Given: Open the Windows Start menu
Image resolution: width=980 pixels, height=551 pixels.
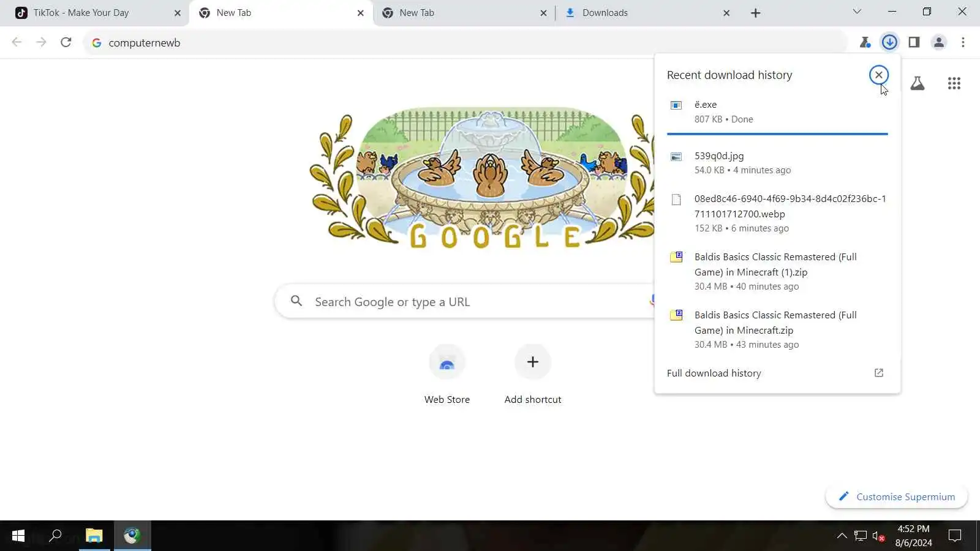Looking at the screenshot, I should 18,536.
